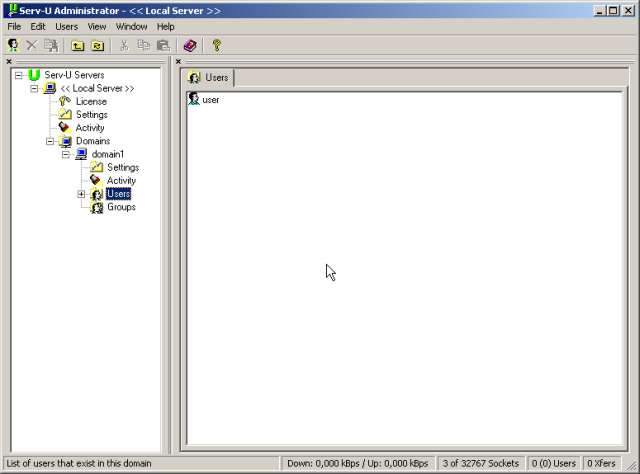This screenshot has height=474, width=640.
Task: Open the help book toolbar icon
Action: point(190,45)
